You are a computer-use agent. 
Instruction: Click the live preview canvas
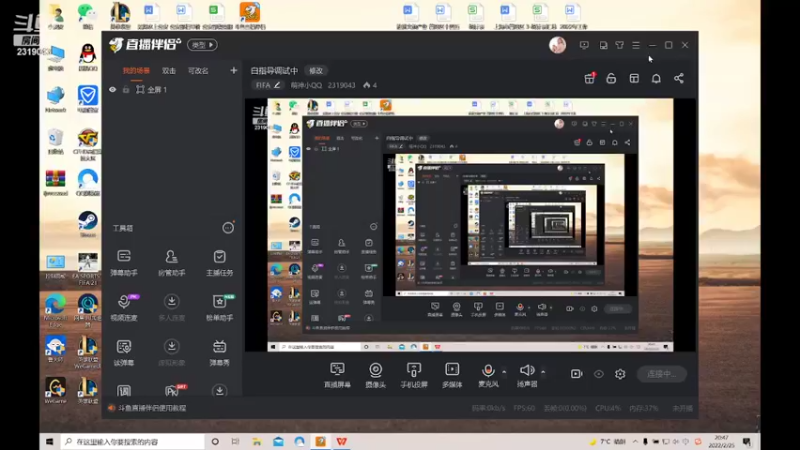tap(470, 225)
